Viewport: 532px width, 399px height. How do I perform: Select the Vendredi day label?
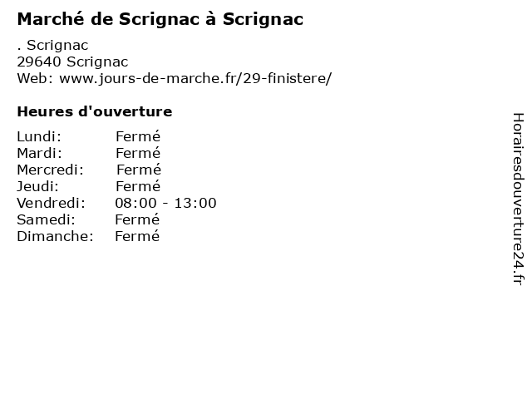coord(51,203)
